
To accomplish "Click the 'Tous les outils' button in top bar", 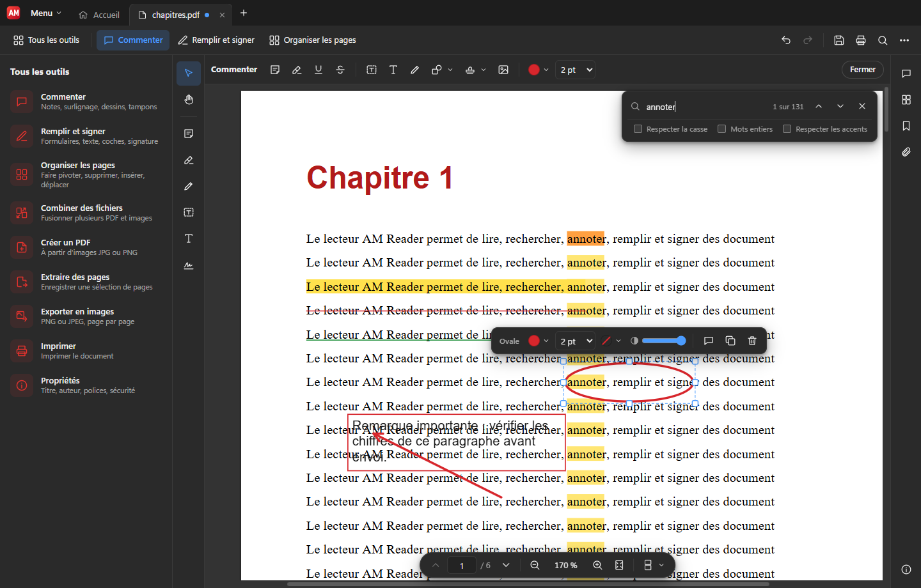I will 47,40.
